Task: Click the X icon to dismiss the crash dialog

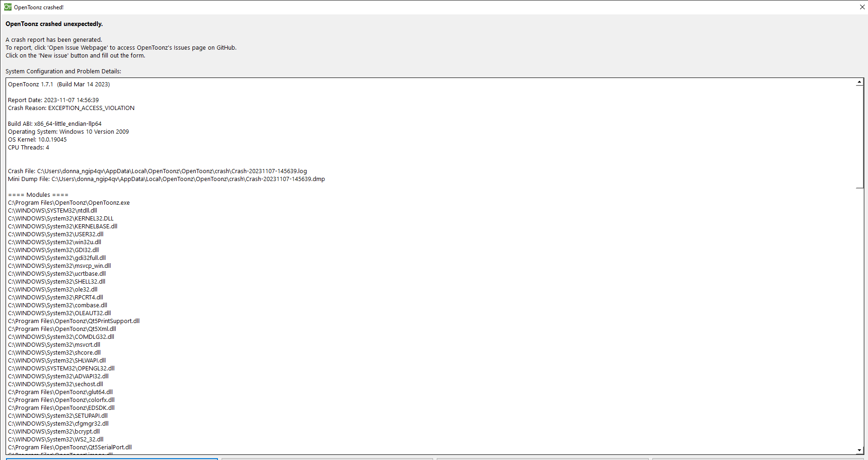Action: pos(862,6)
